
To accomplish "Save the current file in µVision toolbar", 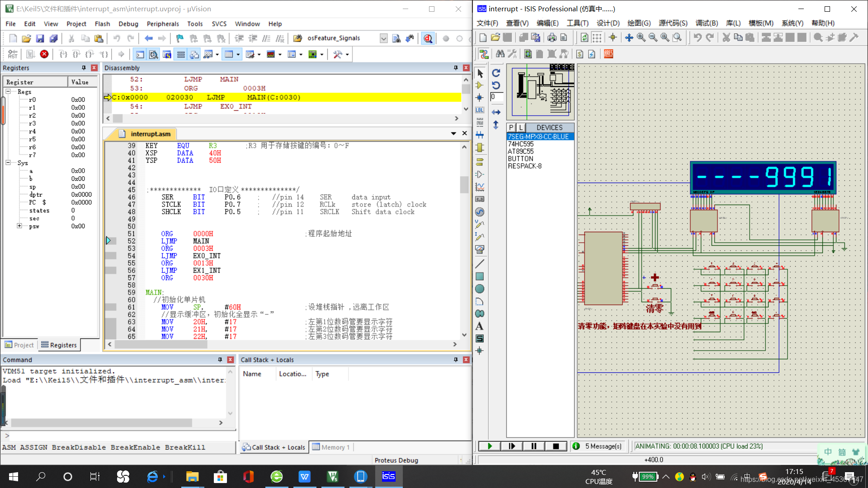I will (40, 38).
